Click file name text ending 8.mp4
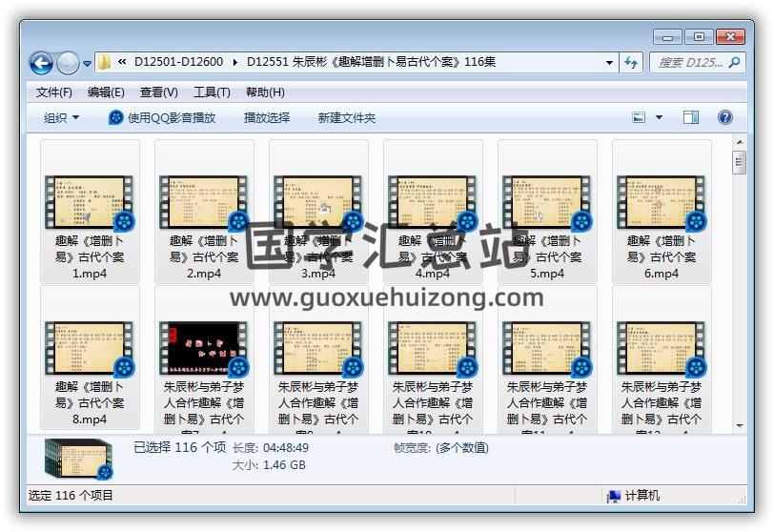The width and height of the screenshot is (774, 532). [90, 403]
